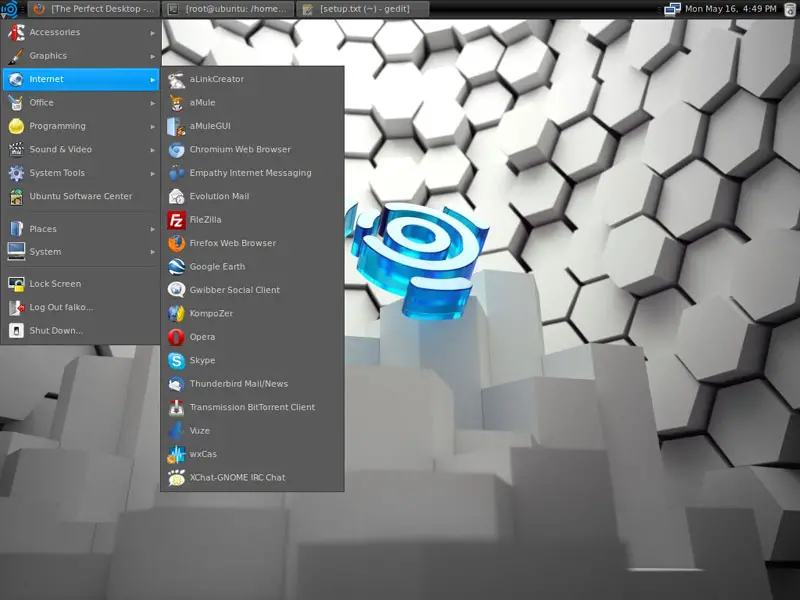The image size is (800, 600).
Task: Select Transmission BitTorrent Client label
Action: pos(252,407)
